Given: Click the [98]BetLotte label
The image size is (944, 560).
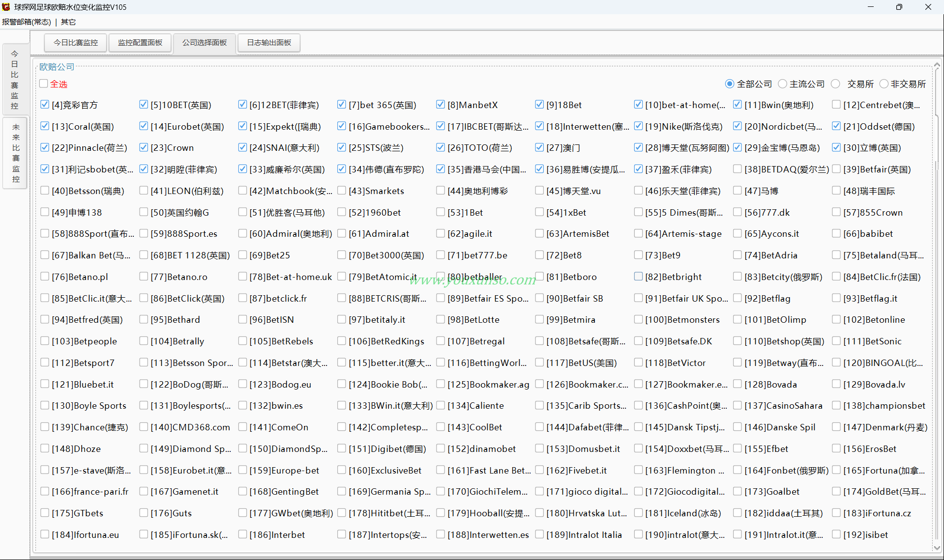Looking at the screenshot, I should coord(473,320).
